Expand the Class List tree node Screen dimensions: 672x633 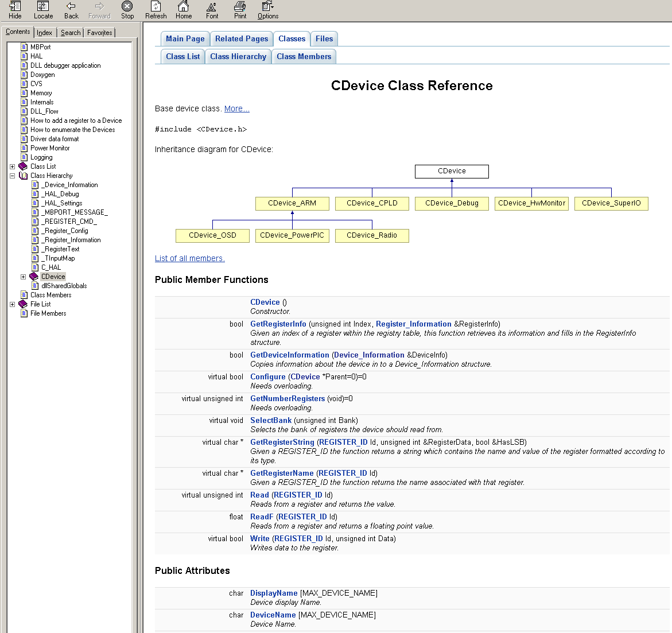coord(12,166)
